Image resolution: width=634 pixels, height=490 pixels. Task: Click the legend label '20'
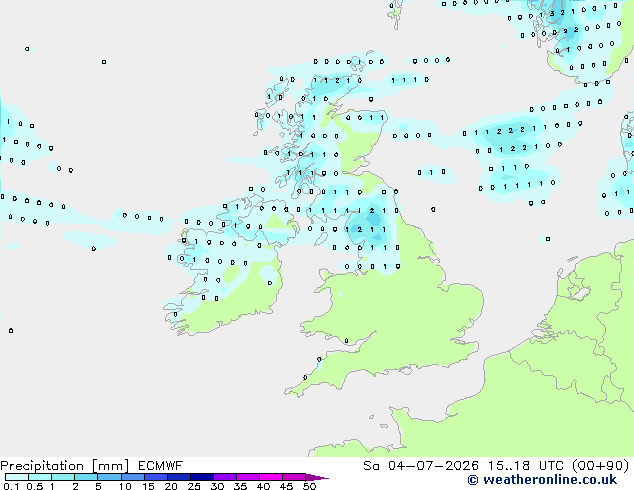point(171,486)
